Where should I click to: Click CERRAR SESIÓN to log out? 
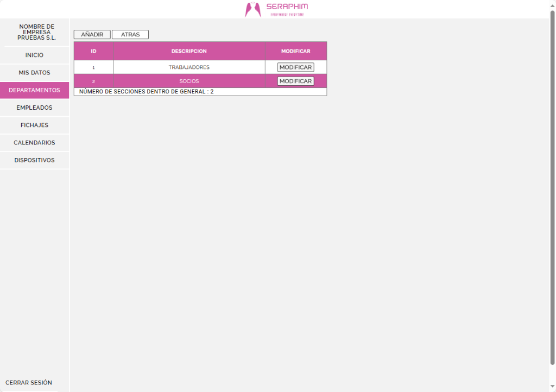pos(29,383)
